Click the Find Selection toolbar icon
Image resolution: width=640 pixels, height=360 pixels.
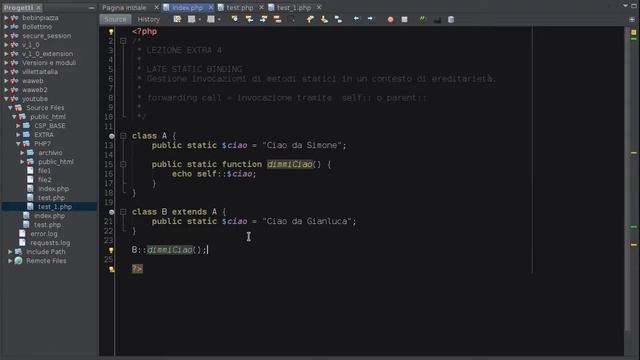pyautogui.click(x=235, y=19)
